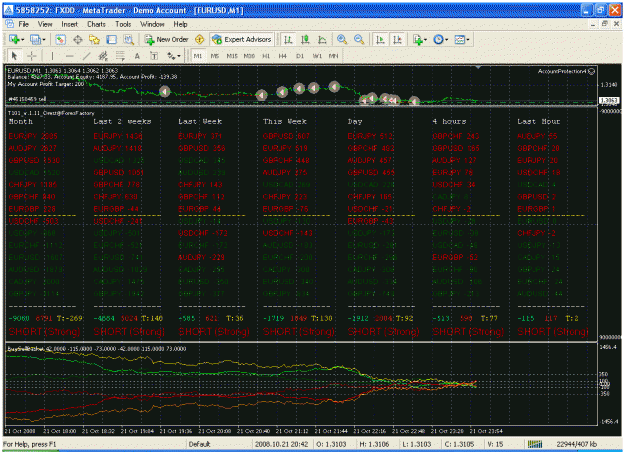Viewport: 625px width, 452px height.
Task: Switch to Candlesticks chart display
Action: (305, 39)
